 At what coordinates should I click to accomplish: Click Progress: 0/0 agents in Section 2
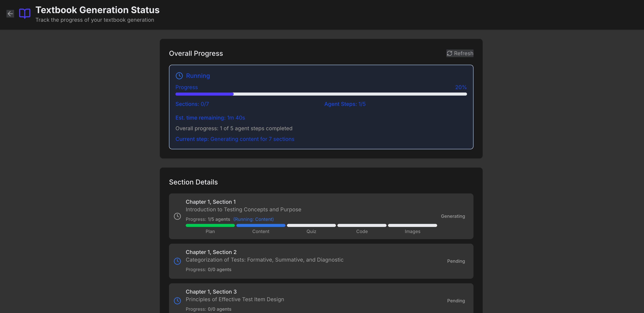(208, 269)
